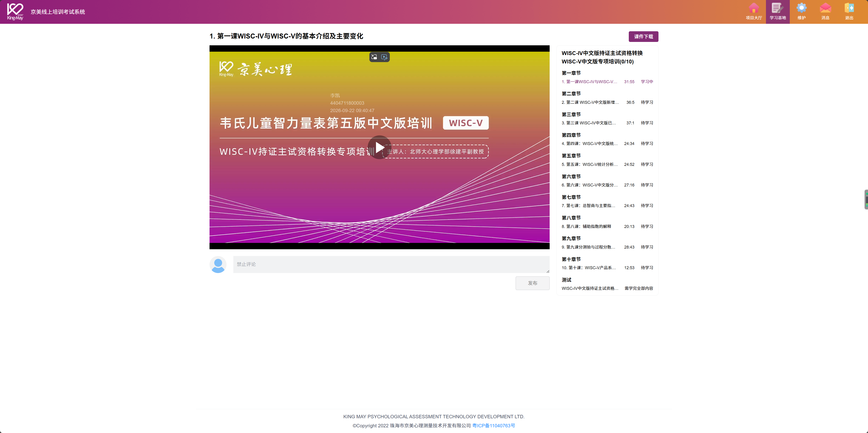
Task: Select lesson 7 第七课 总智商与主要指
Action: coord(607,205)
